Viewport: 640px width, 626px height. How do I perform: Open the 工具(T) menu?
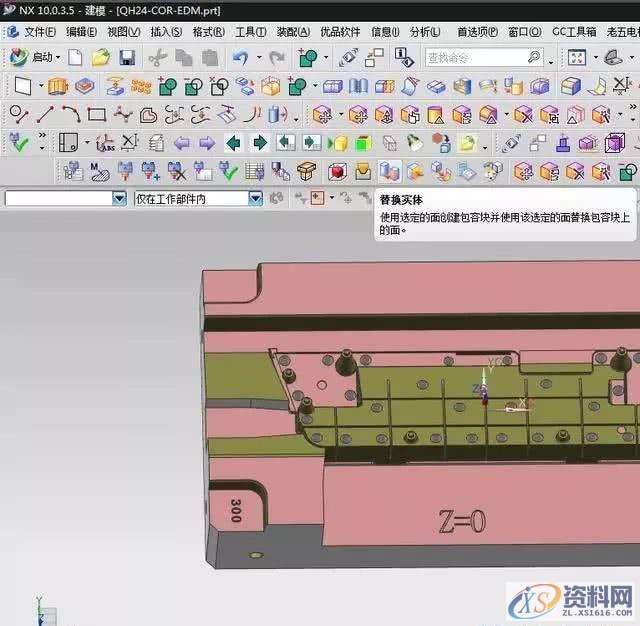251,32
